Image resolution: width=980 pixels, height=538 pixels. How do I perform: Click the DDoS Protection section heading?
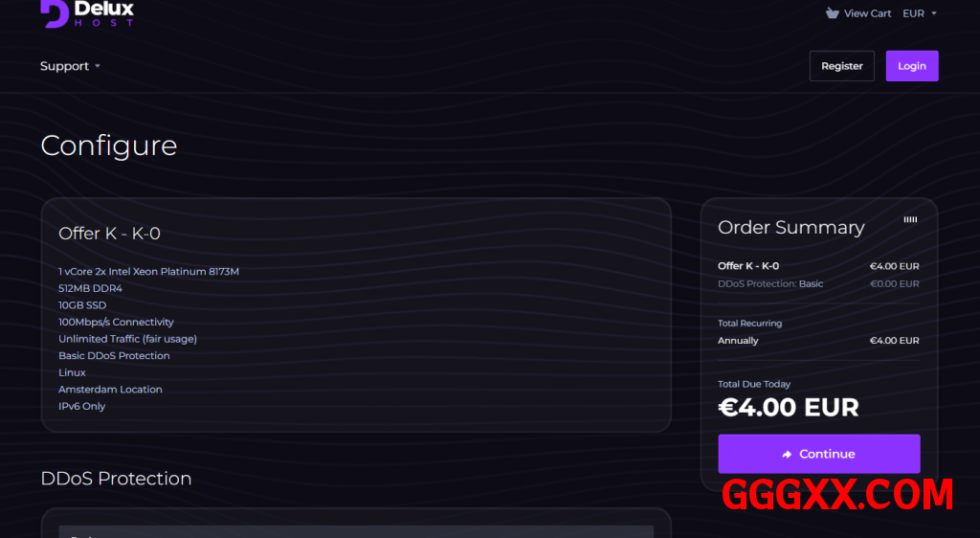click(x=116, y=479)
